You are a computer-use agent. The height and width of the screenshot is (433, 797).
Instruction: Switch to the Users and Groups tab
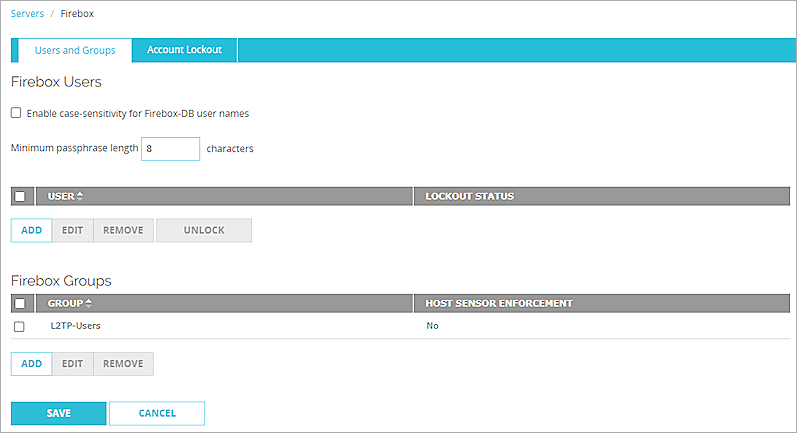pyautogui.click(x=75, y=50)
